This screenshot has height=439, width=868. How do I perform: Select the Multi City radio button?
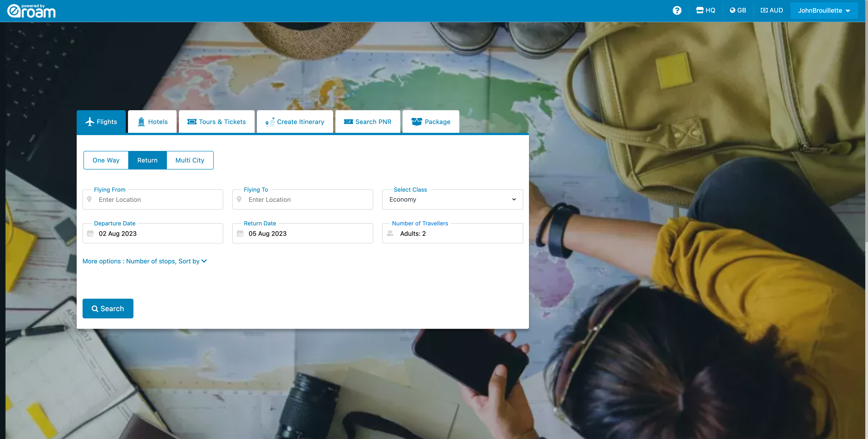pos(190,160)
